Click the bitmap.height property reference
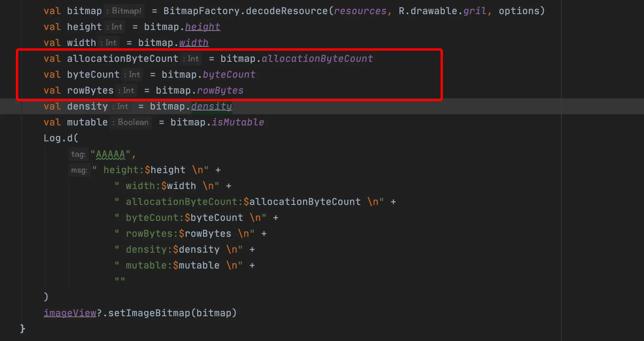This screenshot has height=341, width=644. pos(203,27)
